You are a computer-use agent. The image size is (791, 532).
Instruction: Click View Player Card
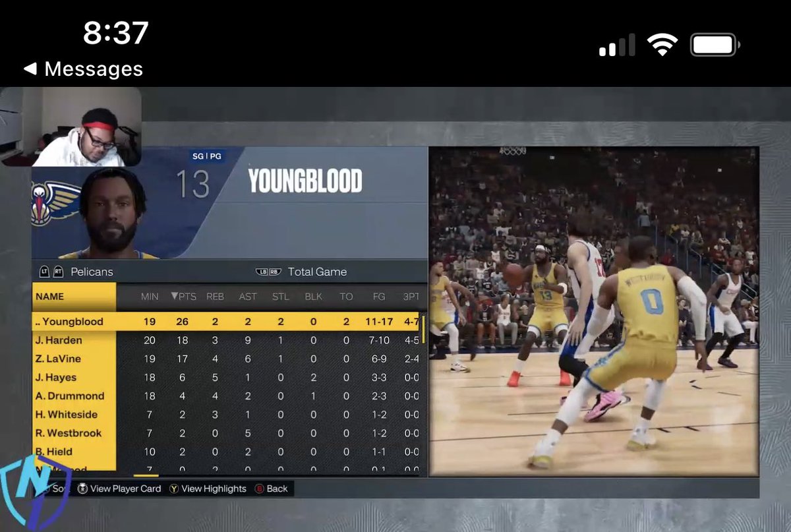pos(125,488)
